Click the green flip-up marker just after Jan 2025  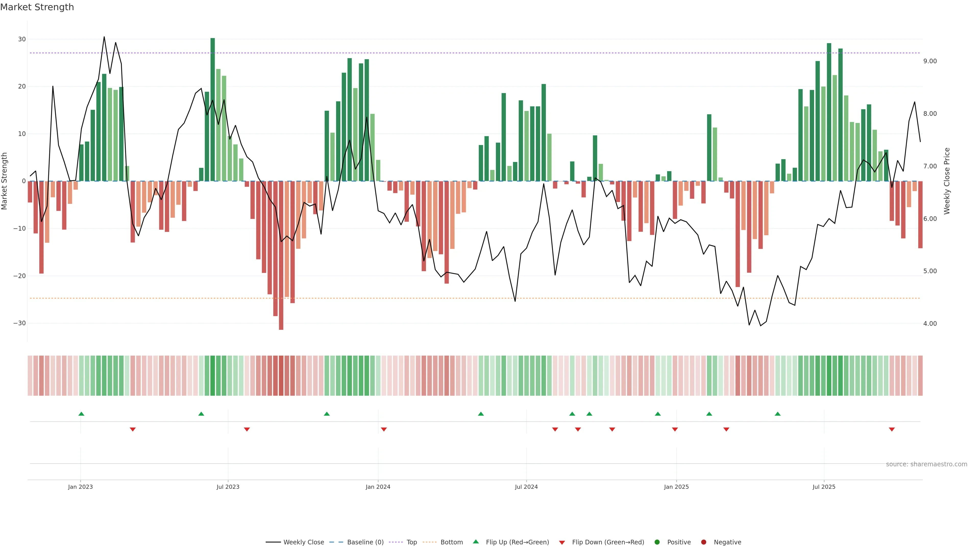[709, 414]
